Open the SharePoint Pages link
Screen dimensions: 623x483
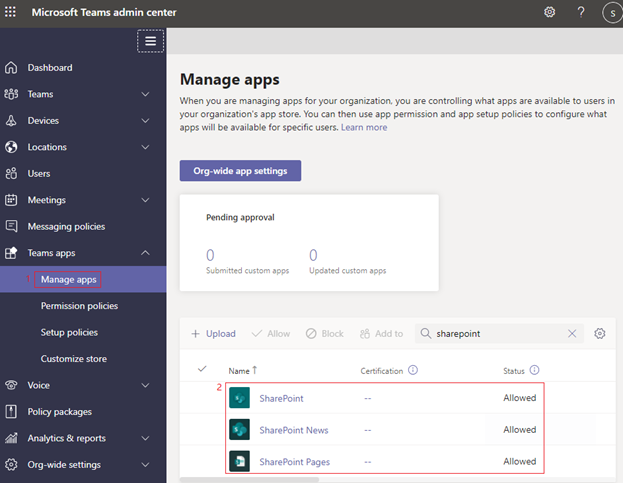pos(294,462)
